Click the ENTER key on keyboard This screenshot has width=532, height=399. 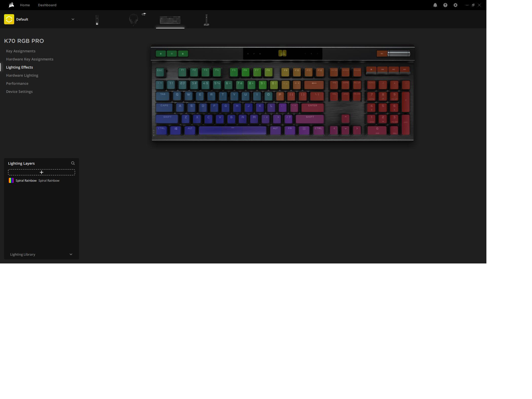(312, 107)
